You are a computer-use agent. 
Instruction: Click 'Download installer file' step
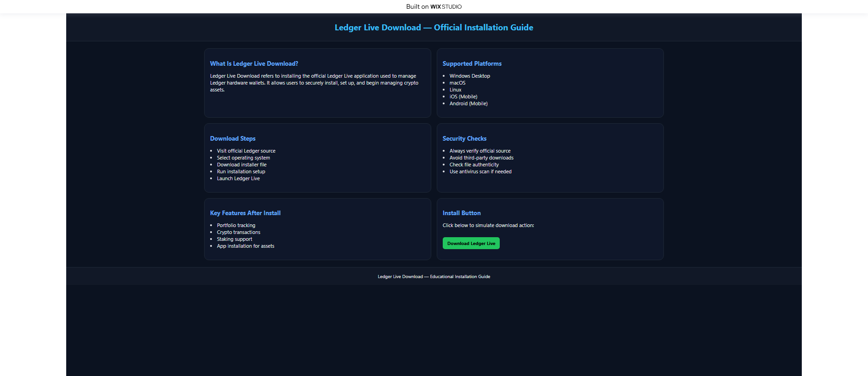pyautogui.click(x=241, y=165)
